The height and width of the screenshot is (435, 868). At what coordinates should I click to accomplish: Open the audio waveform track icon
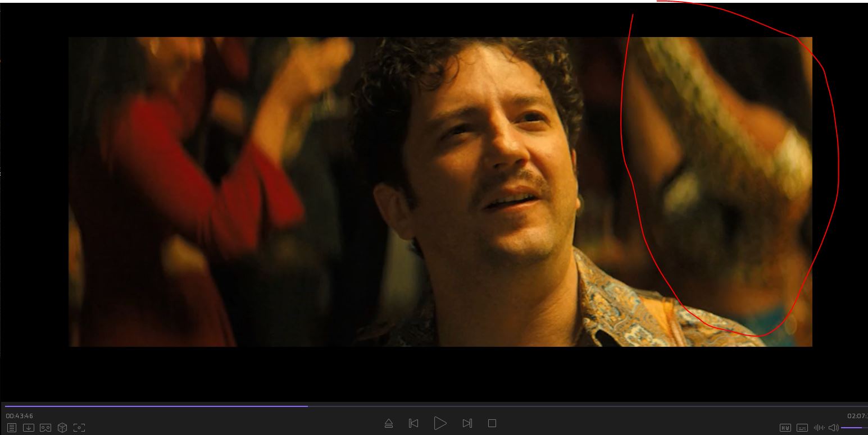pos(819,428)
